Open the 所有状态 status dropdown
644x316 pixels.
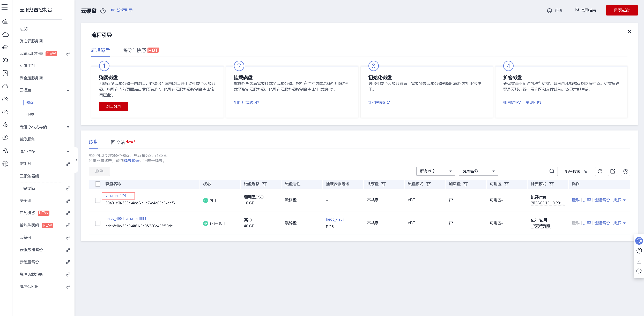point(435,171)
